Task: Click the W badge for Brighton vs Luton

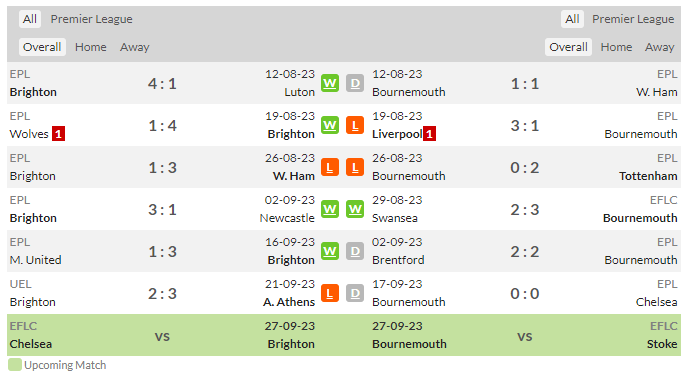Action: [330, 83]
